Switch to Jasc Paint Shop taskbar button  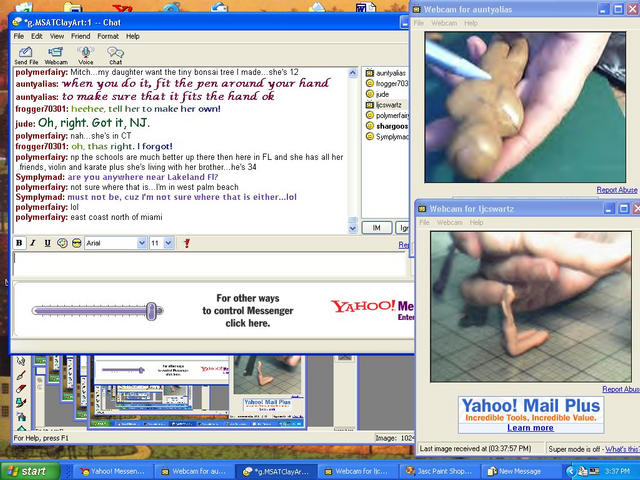click(439, 471)
